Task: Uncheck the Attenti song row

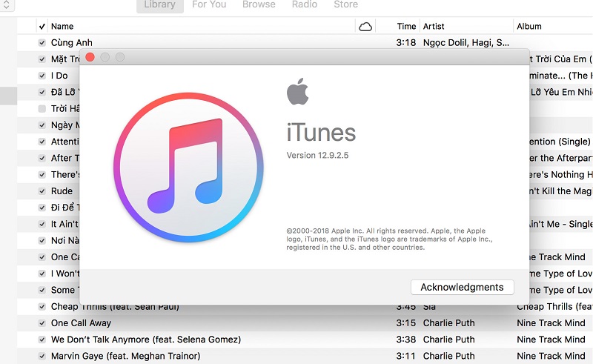Action: (42, 142)
